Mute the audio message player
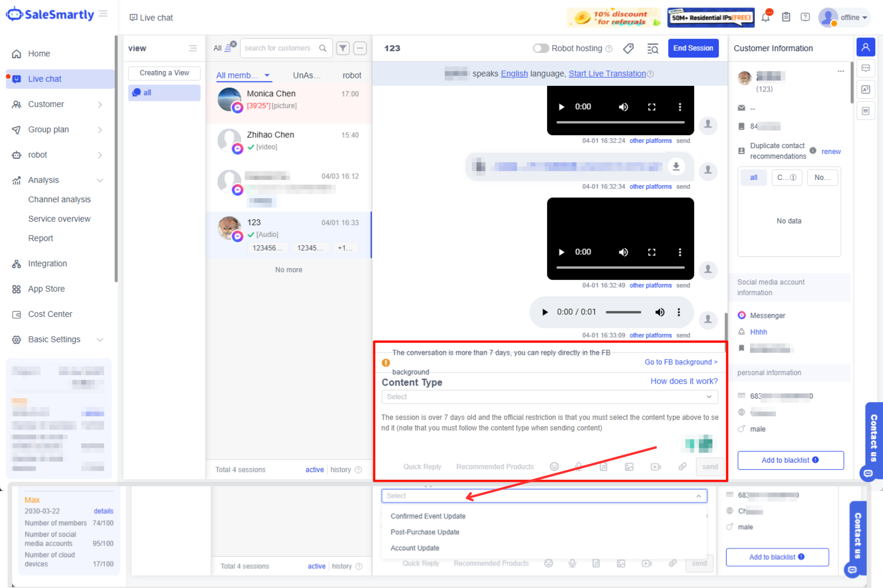883x588 pixels. pos(659,312)
